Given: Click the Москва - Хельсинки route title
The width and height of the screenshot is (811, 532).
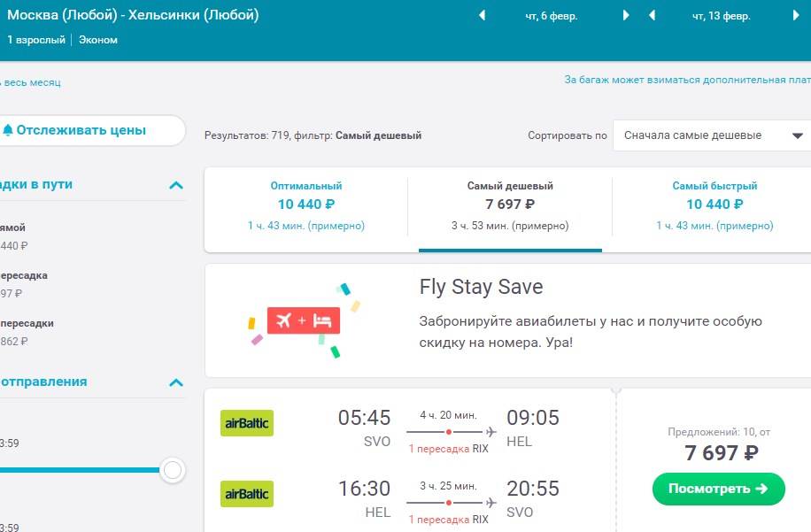Looking at the screenshot, I should pyautogui.click(x=133, y=15).
